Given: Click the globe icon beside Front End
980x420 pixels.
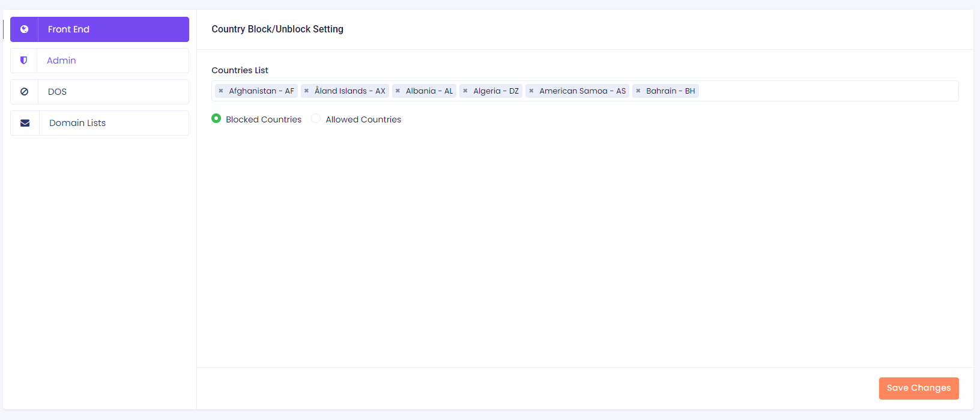Looking at the screenshot, I should coord(25,29).
